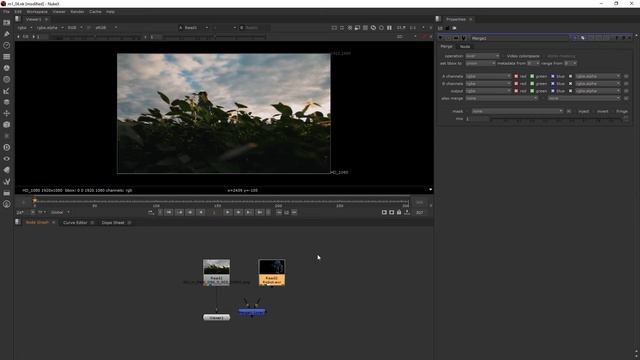Open the Deep nodes toolbar icon
Image resolution: width=640 pixels, height=360 pixels.
click(x=7, y=147)
